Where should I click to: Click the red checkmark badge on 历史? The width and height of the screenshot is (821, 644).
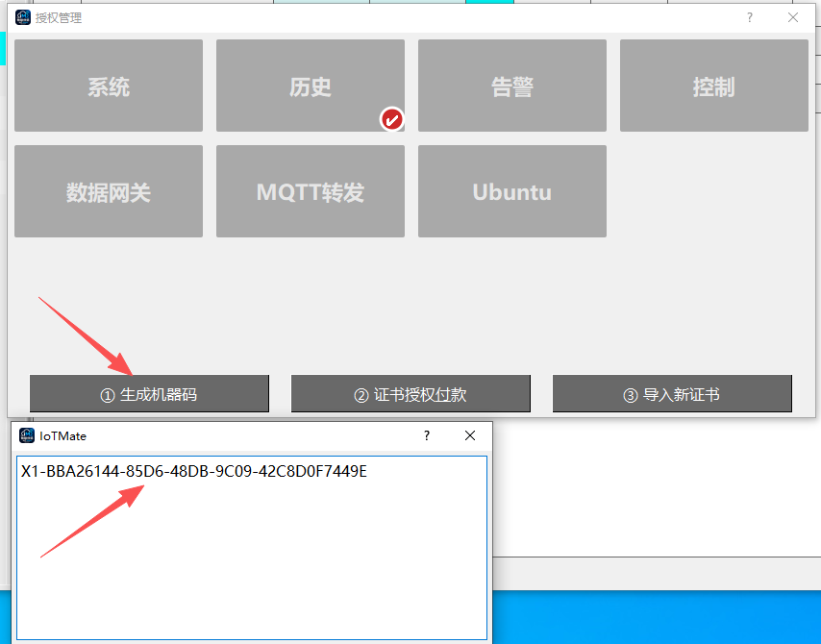click(391, 119)
